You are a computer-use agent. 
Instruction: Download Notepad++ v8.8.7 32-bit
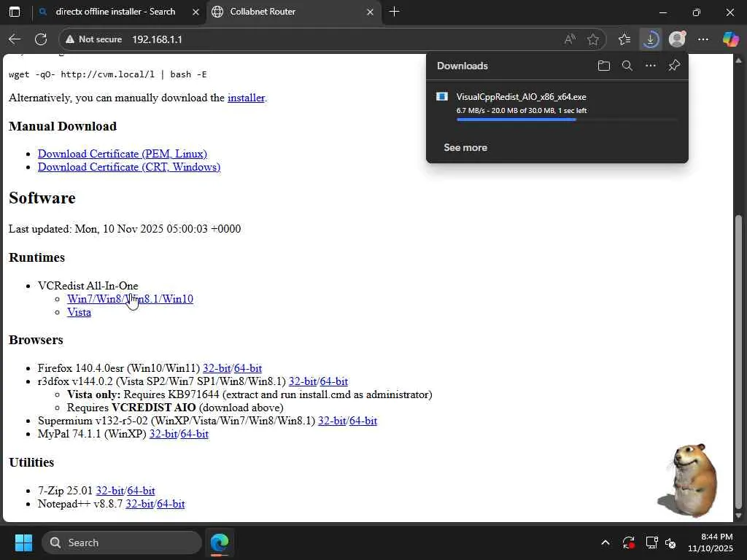(139, 505)
